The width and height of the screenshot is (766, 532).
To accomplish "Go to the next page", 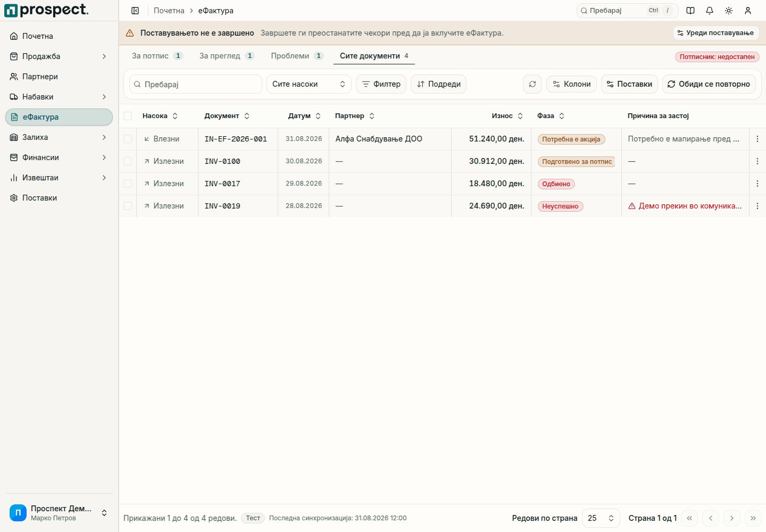I will (732, 518).
